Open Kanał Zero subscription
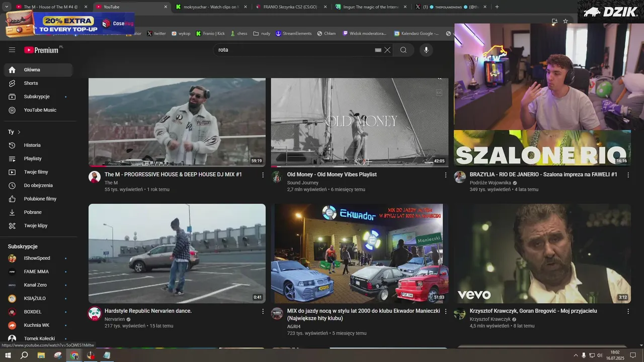The height and width of the screenshot is (362, 644). coord(38,285)
